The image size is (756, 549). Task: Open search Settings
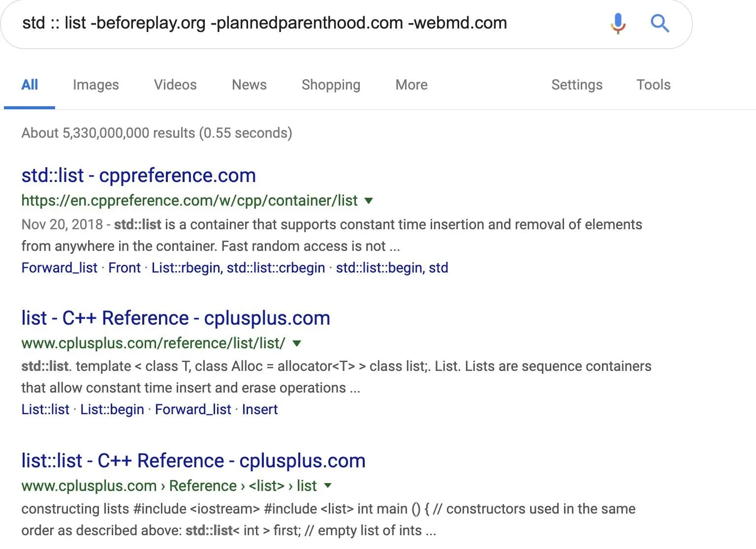pos(577,85)
